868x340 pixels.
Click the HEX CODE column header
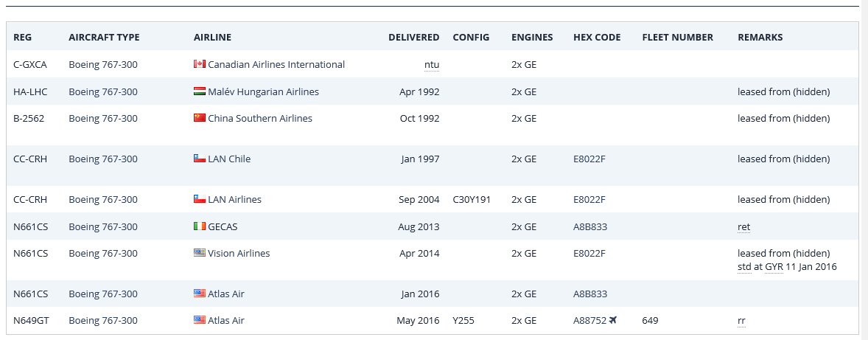[x=598, y=38]
